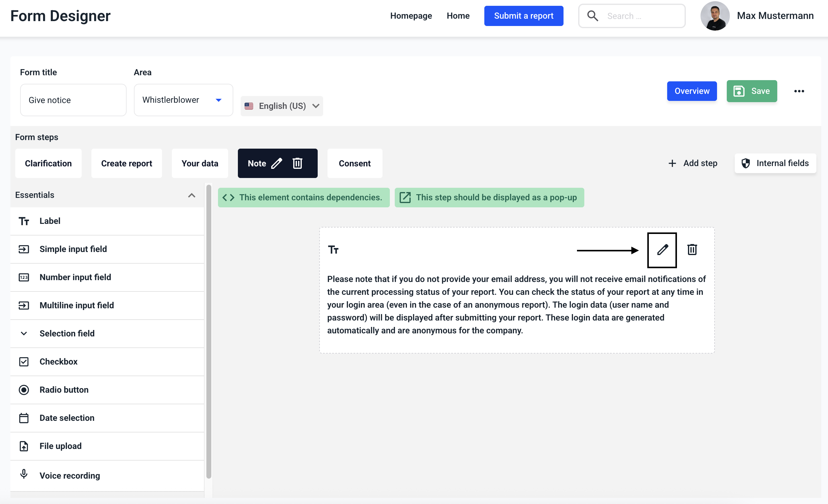Click the pencil edit icon on label element
This screenshot has width=828, height=504.
click(662, 250)
